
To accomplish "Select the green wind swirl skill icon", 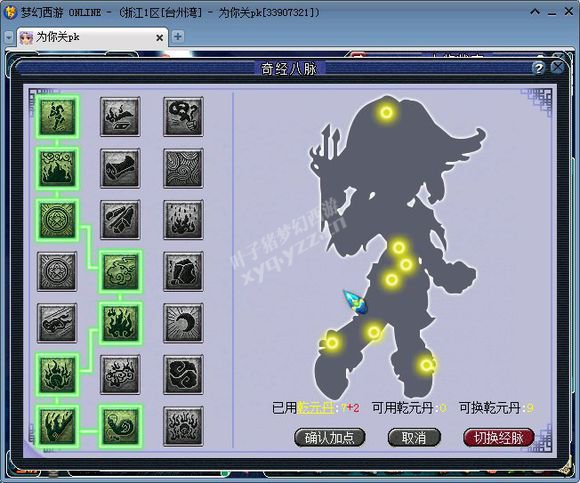I will point(120,271).
